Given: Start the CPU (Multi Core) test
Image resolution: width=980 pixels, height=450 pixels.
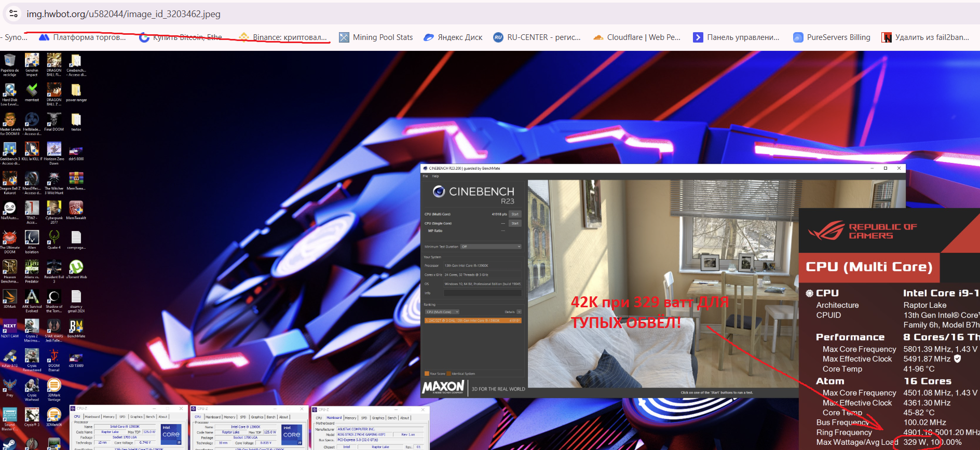Looking at the screenshot, I should coord(515,214).
